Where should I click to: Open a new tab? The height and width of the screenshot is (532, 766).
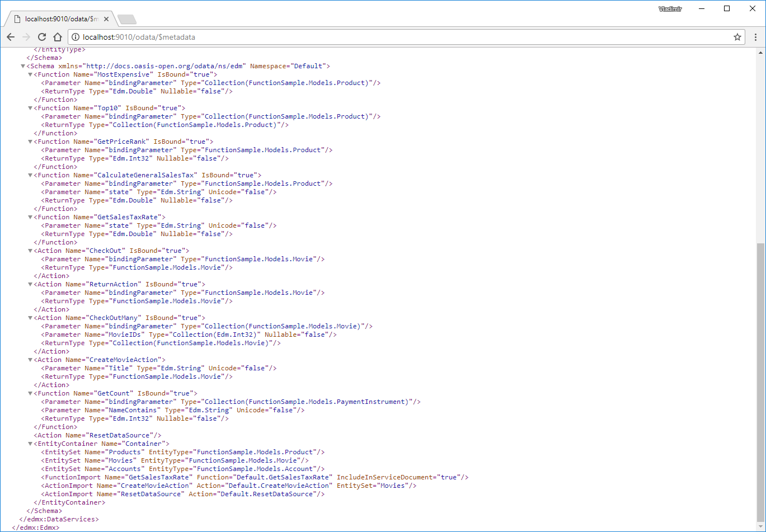[127, 20]
